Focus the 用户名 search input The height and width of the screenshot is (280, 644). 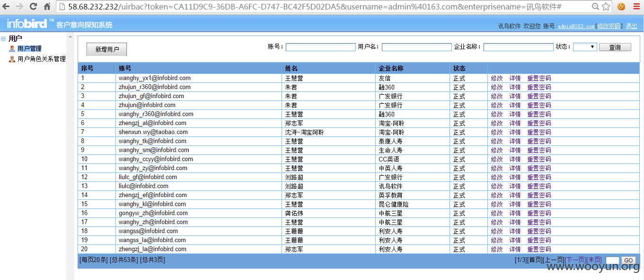click(417, 47)
